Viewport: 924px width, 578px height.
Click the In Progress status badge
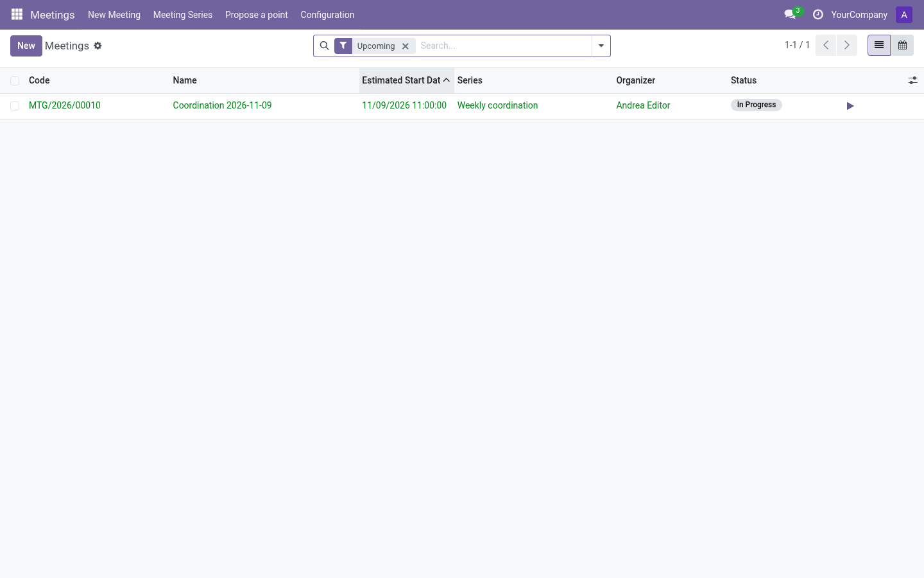pyautogui.click(x=757, y=105)
